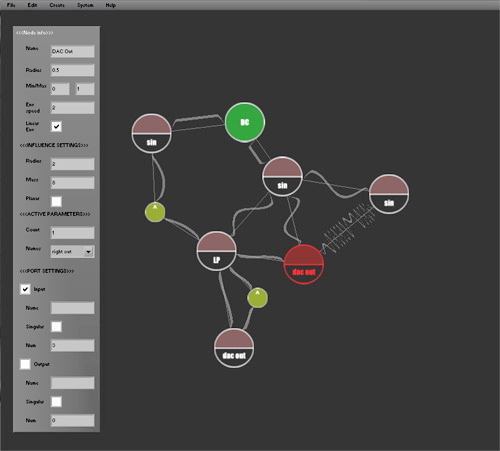Viewport: 500px width, 451px height.
Task: Select the bottom dac out node
Action: [x=234, y=348]
